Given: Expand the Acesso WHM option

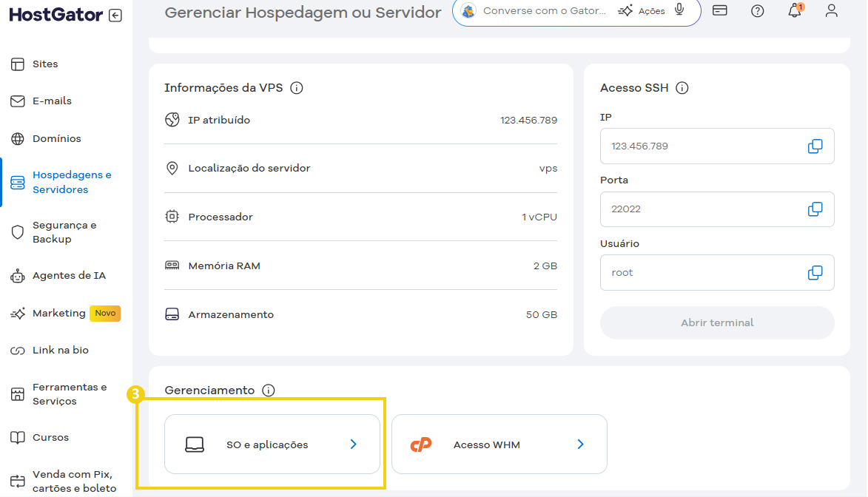Looking at the screenshot, I should [x=499, y=444].
